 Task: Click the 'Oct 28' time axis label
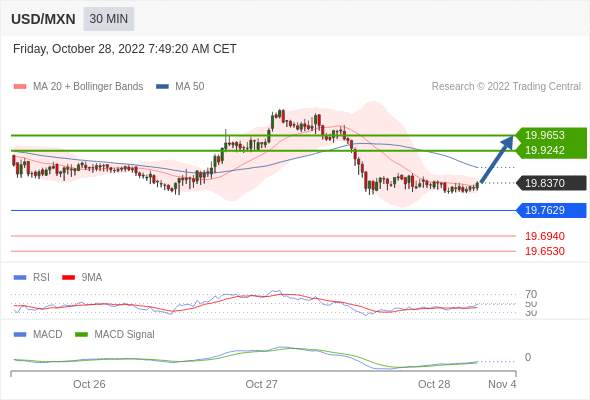[434, 384]
